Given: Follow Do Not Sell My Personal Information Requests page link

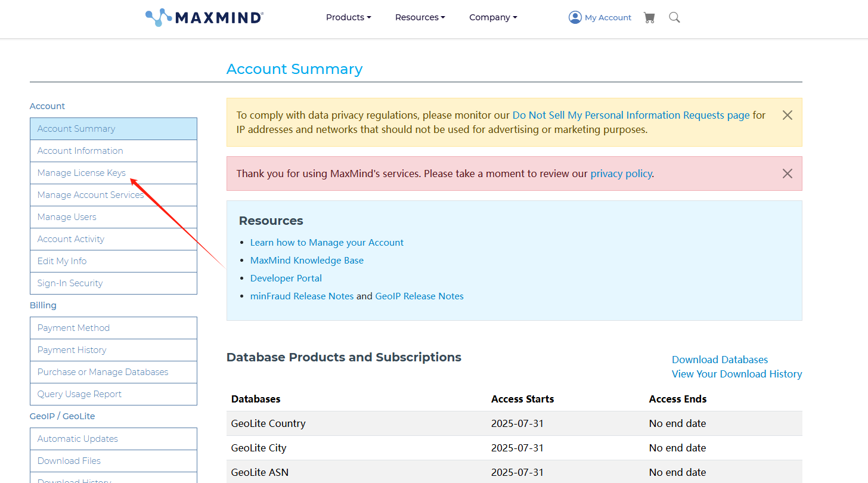Looking at the screenshot, I should pyautogui.click(x=631, y=115).
